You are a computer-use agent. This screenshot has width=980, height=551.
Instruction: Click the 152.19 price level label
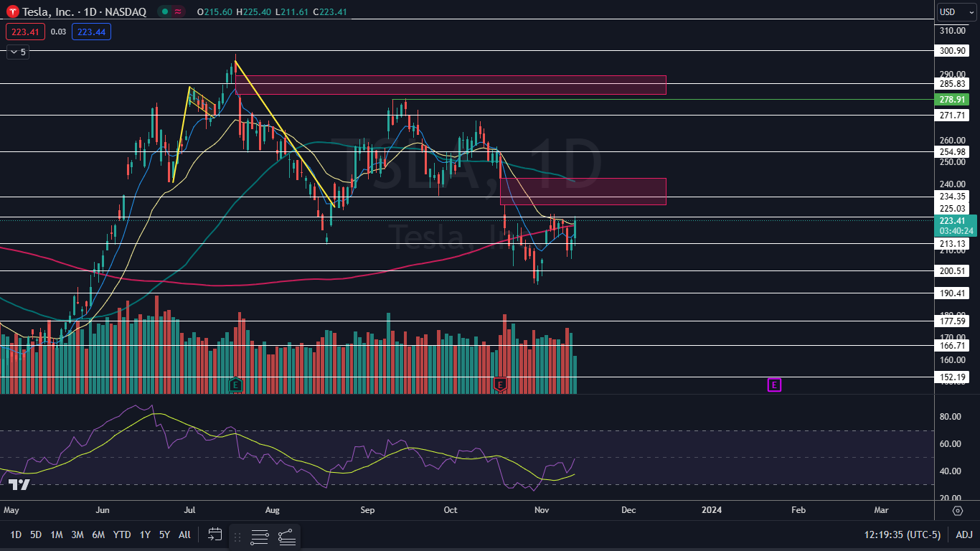(953, 377)
